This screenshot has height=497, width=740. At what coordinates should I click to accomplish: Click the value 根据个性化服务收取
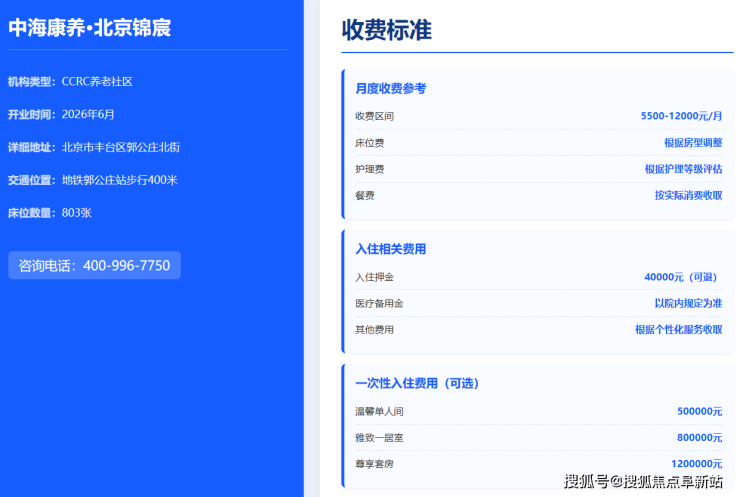679,329
